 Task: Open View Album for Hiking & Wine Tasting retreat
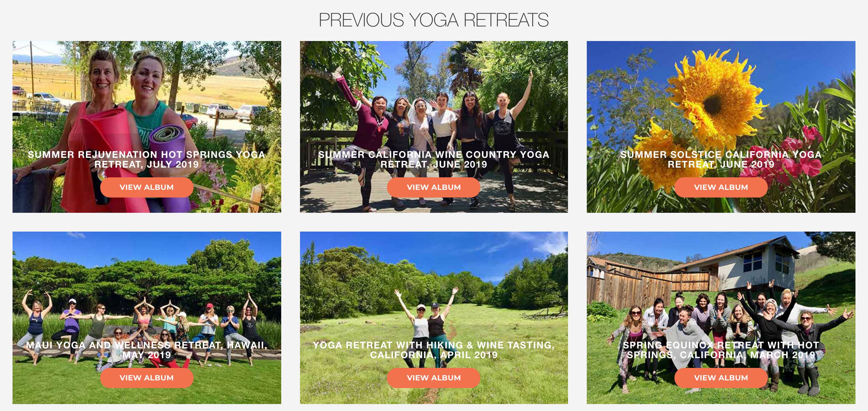click(x=434, y=378)
